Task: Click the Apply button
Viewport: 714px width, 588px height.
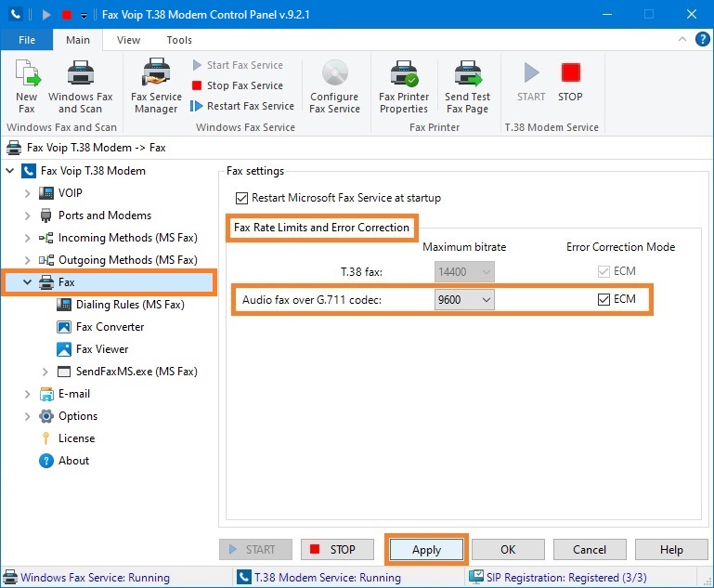Action: point(427,550)
